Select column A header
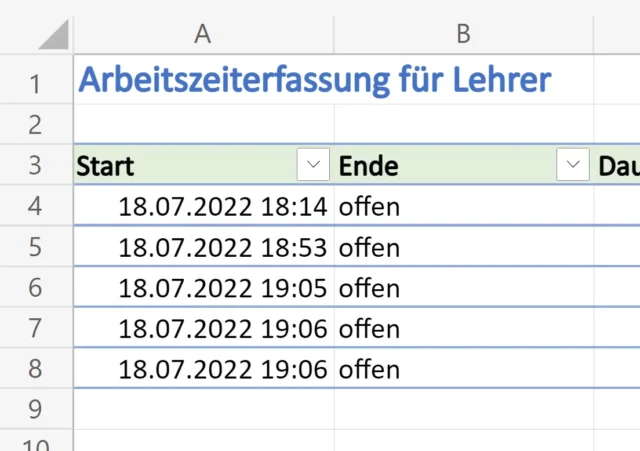Screen dimensions: 640x451 pos(203,33)
